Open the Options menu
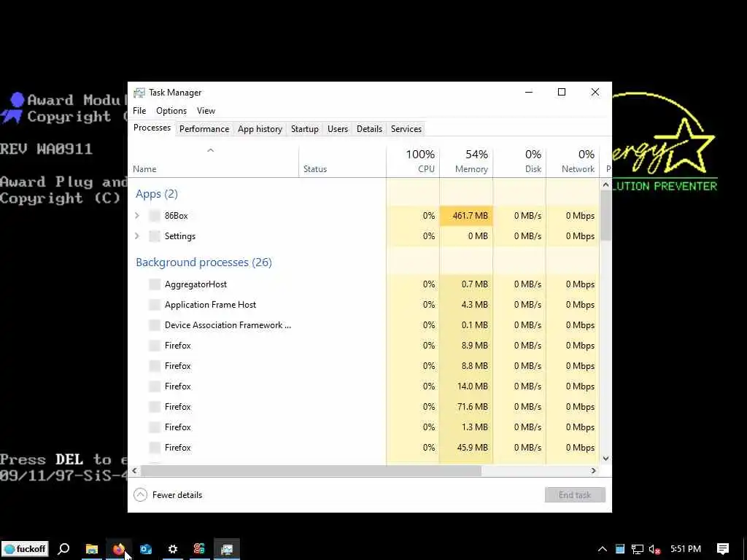The width and height of the screenshot is (747, 560). (x=171, y=111)
